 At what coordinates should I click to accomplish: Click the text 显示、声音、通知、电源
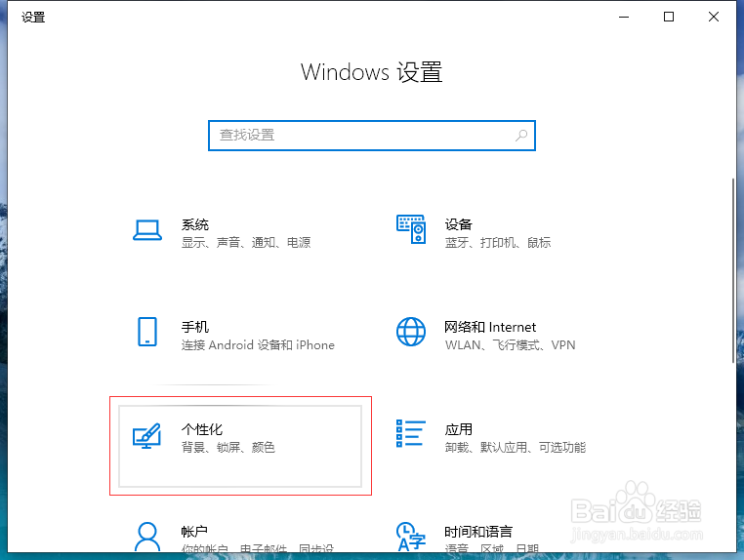(x=246, y=242)
